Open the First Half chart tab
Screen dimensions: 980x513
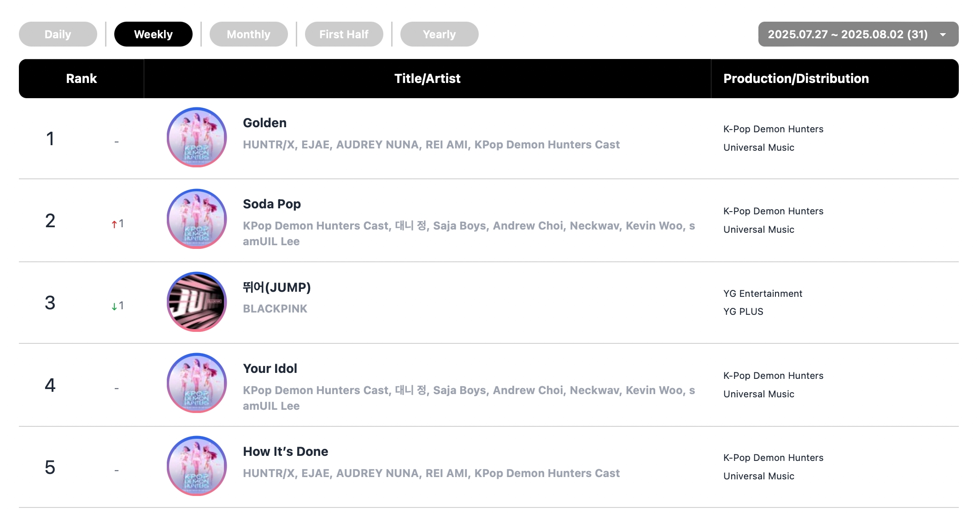coord(344,34)
